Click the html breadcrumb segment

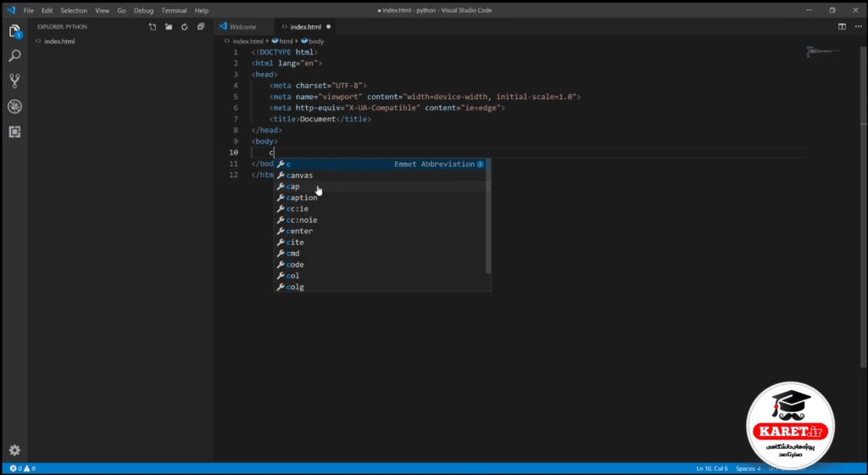point(286,41)
